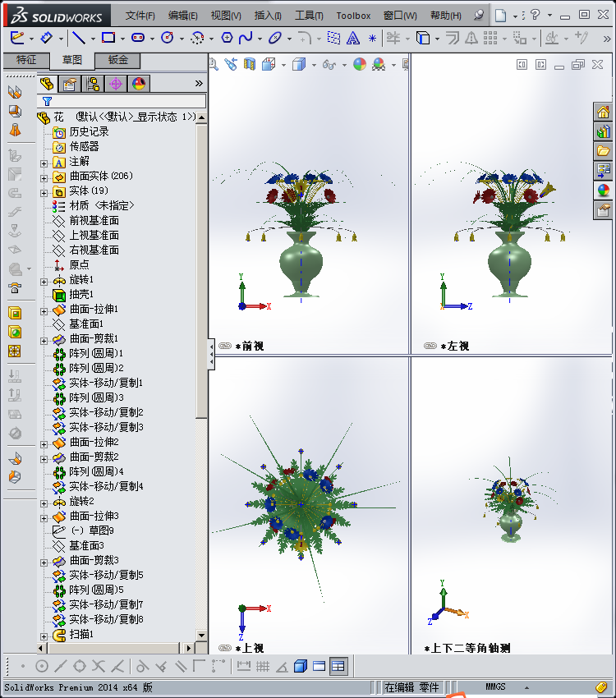
Task: Select the 材质 <未指定> item
Action: (x=93, y=205)
